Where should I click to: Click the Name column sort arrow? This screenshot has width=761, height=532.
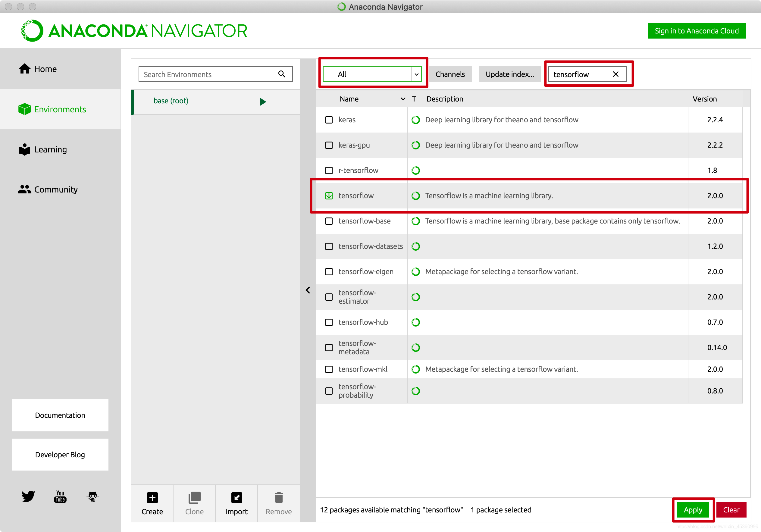point(403,99)
